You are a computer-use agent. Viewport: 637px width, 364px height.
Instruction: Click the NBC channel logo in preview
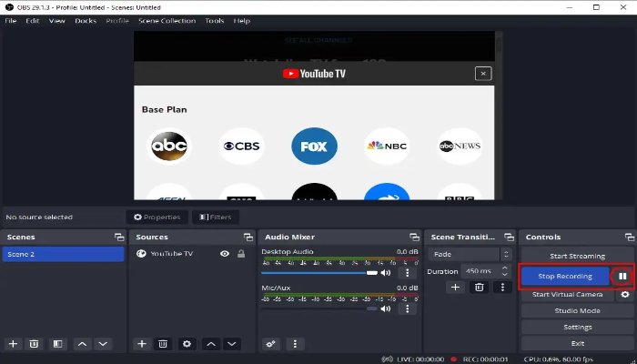point(387,146)
